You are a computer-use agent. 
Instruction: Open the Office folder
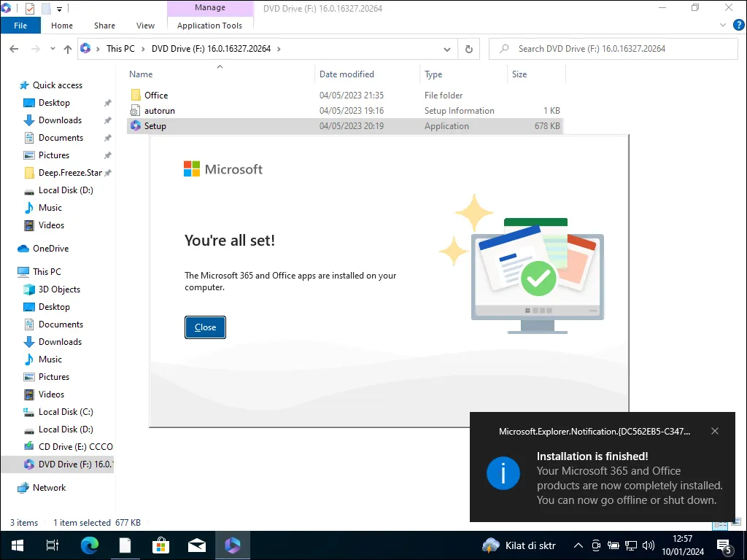(x=155, y=95)
